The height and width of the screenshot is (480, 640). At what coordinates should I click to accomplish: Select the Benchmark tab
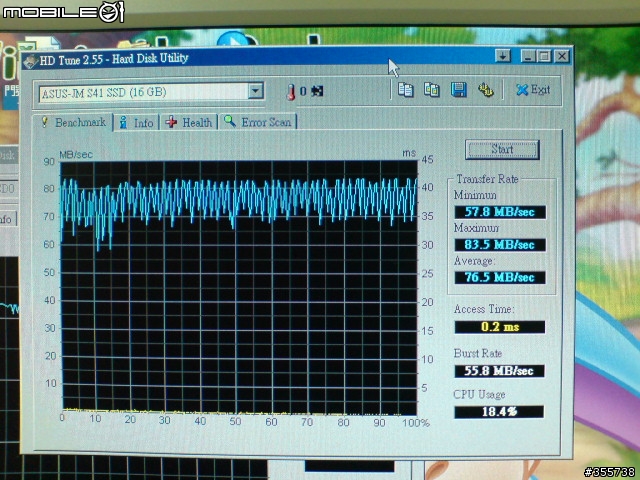coord(73,122)
